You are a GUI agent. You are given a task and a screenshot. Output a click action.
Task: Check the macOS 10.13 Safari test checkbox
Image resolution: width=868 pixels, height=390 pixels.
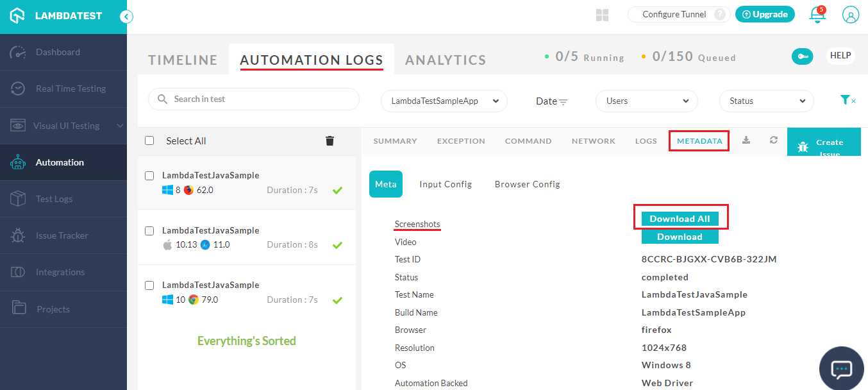149,230
